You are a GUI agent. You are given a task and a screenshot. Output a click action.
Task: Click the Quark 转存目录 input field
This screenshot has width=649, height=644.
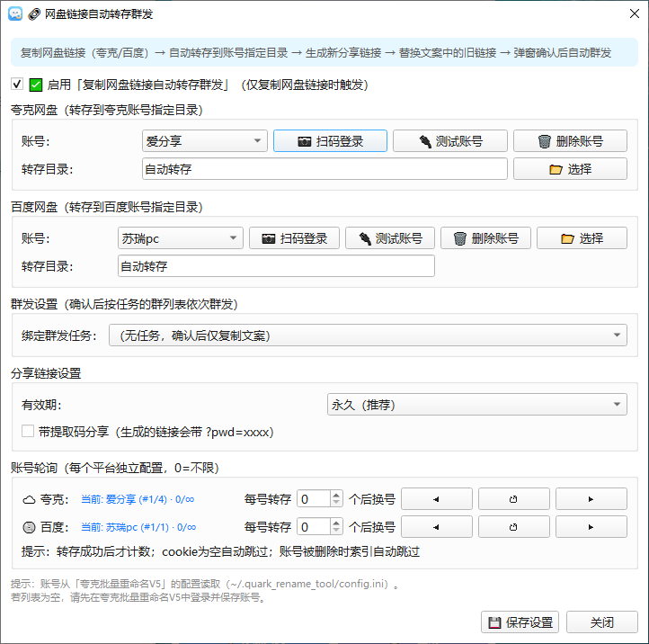pos(324,169)
